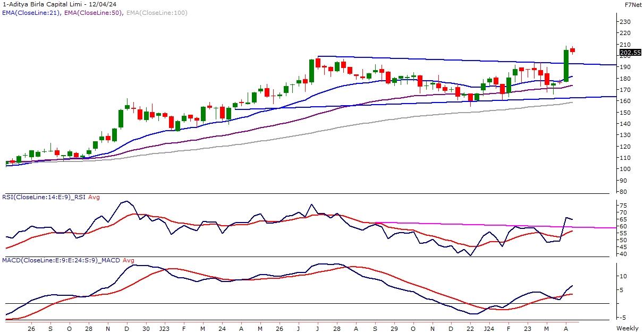The width and height of the screenshot is (644, 333).
Task: Click the MACD axis value 10
Action: [623, 276]
